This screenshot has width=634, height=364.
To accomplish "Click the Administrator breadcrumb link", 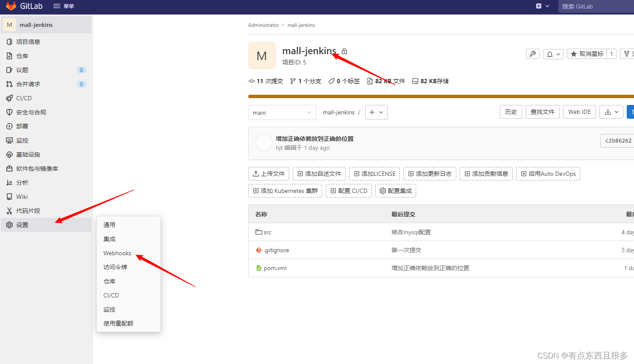I will click(263, 25).
